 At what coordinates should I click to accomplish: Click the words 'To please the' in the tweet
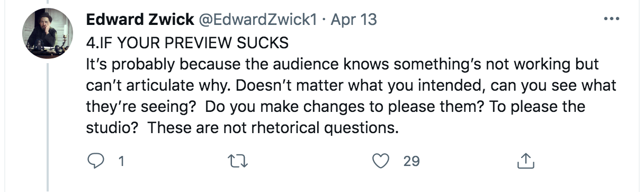click(537, 106)
